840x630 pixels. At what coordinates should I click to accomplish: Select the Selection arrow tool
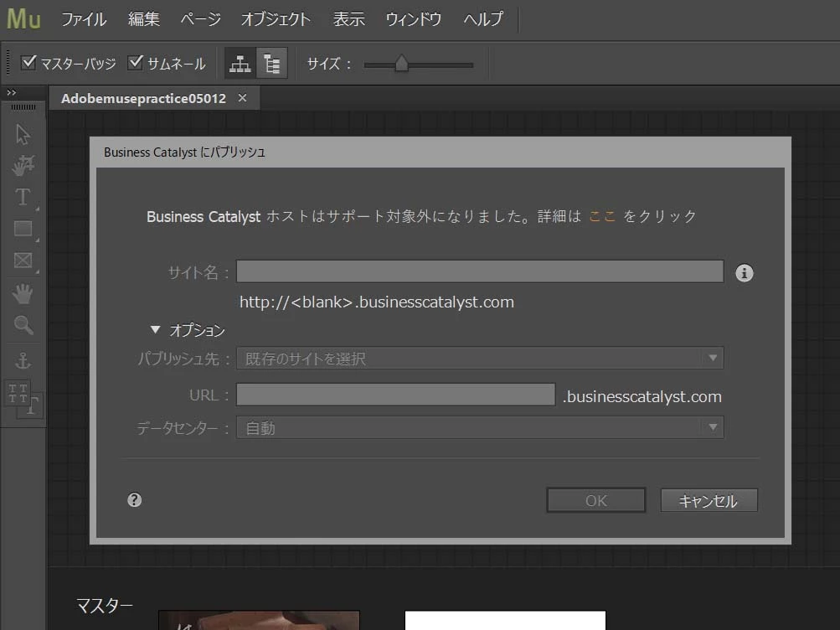23,135
